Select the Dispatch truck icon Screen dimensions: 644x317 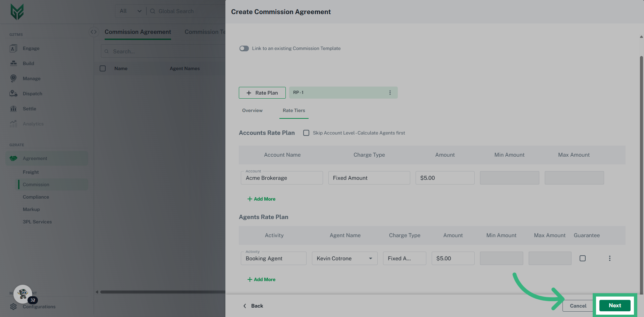[13, 94]
